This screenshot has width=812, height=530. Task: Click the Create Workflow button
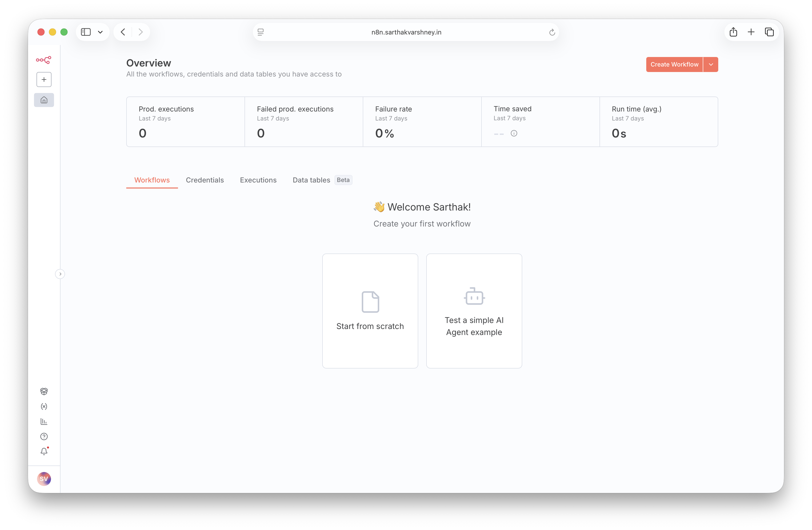(x=674, y=64)
